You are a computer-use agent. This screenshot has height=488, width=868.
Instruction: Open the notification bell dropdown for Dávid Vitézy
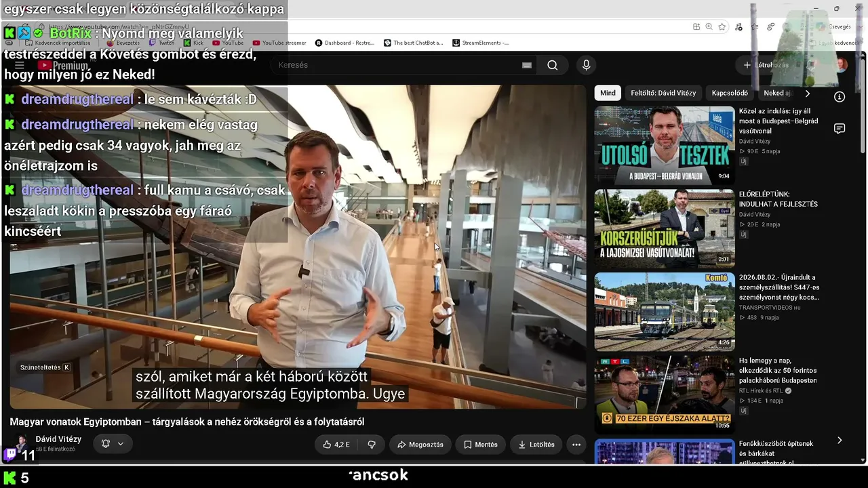point(113,444)
